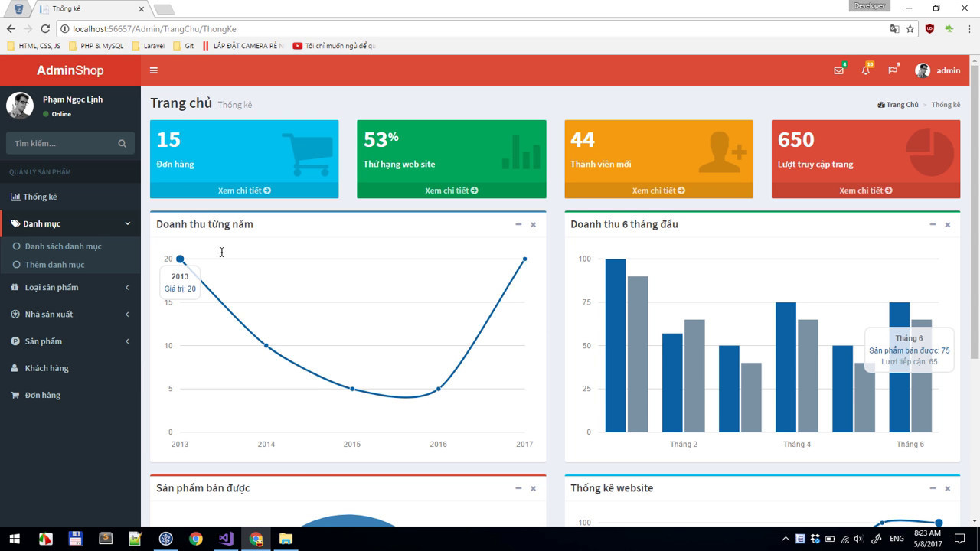Open Đơn hàng in the sidebar
The width and height of the screenshot is (980, 551).
tap(70, 395)
